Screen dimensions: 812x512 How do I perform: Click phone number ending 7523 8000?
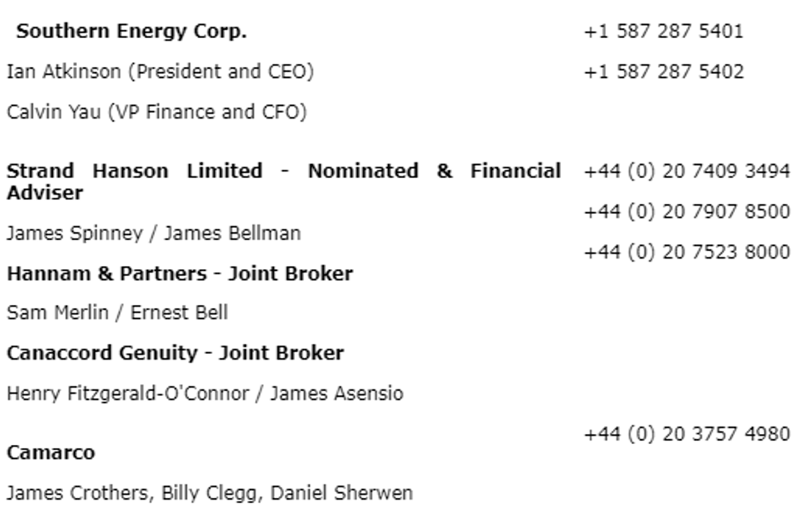pyautogui.click(x=687, y=252)
